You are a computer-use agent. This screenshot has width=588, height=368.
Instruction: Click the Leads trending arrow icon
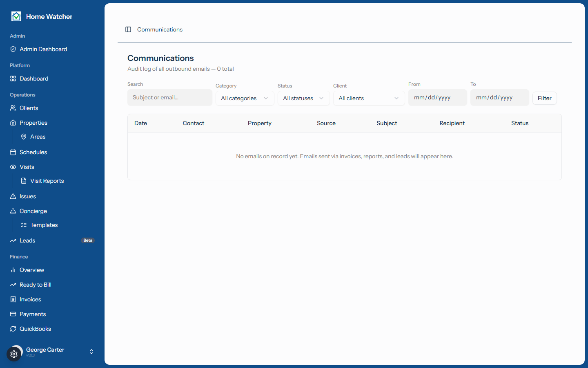point(13,240)
